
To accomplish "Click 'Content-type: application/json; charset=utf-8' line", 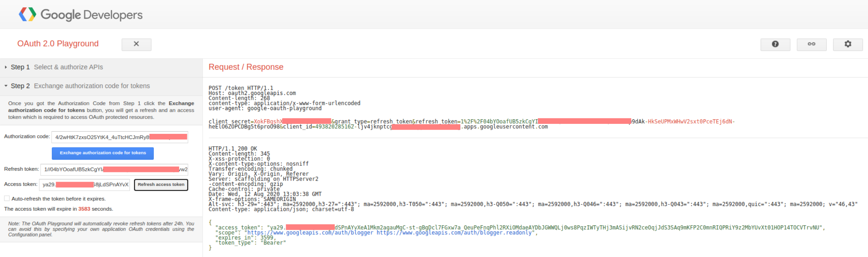I will (281, 209).
